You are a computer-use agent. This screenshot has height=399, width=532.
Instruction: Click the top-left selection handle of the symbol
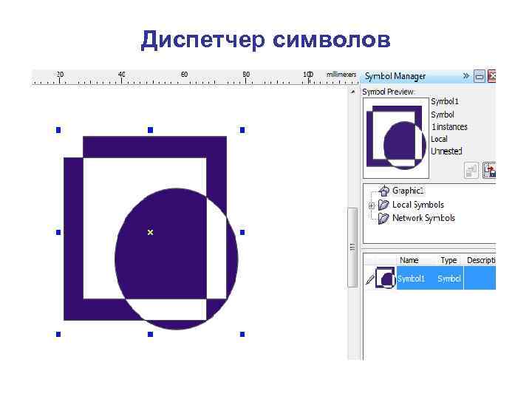click(x=58, y=130)
